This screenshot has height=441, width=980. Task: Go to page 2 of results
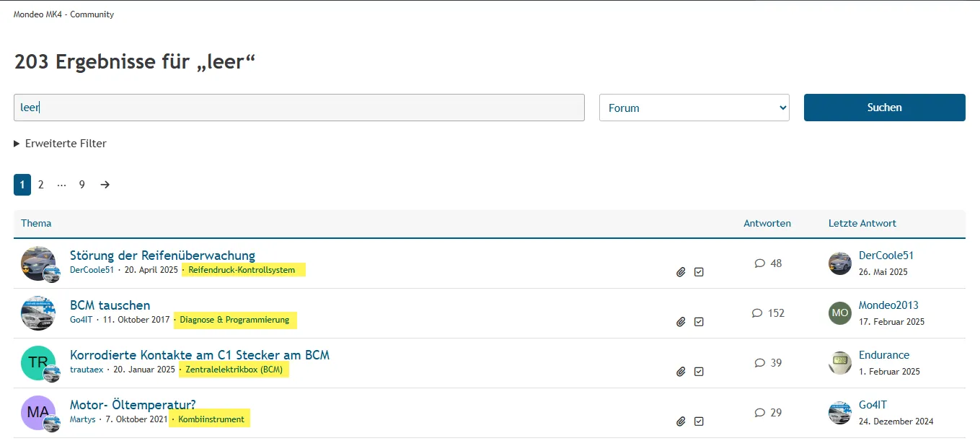coord(41,185)
